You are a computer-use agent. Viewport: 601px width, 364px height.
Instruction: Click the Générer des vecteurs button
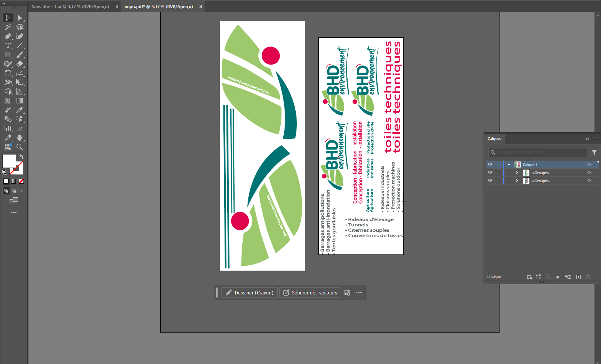310,293
